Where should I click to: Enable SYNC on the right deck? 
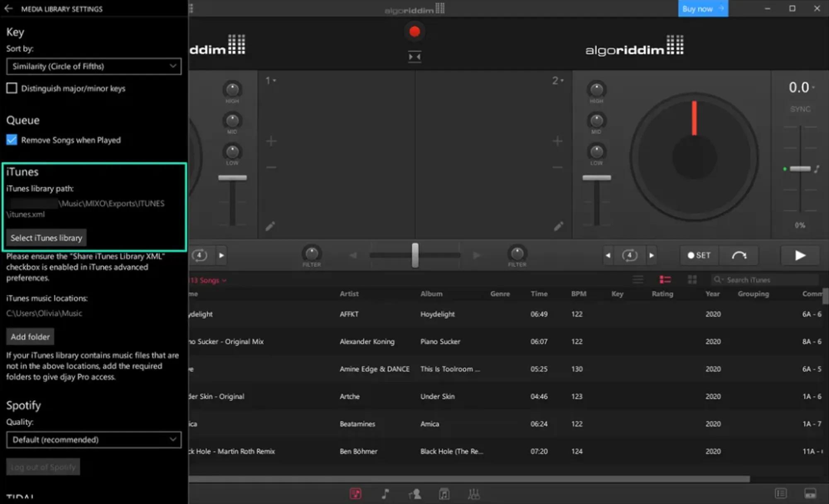click(800, 109)
